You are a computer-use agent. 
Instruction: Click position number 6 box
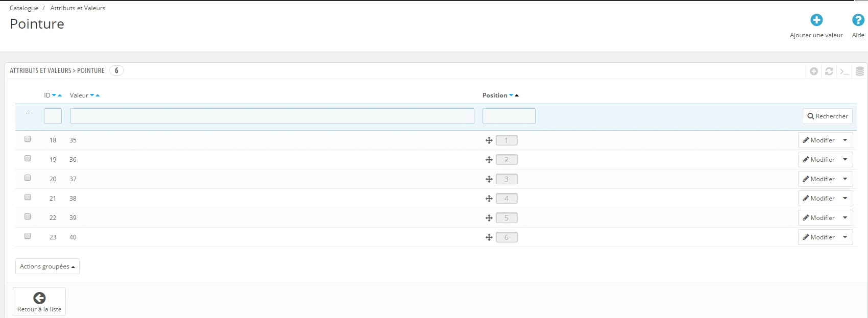point(507,237)
